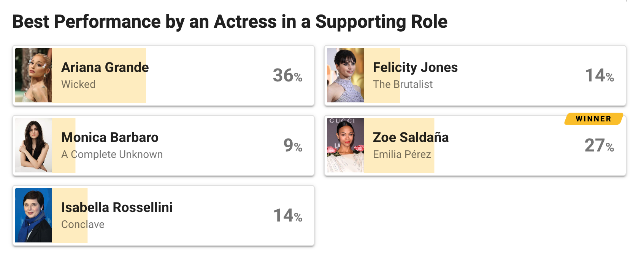The width and height of the screenshot is (644, 255).
Task: Click the Wicked film title
Action: tap(78, 84)
